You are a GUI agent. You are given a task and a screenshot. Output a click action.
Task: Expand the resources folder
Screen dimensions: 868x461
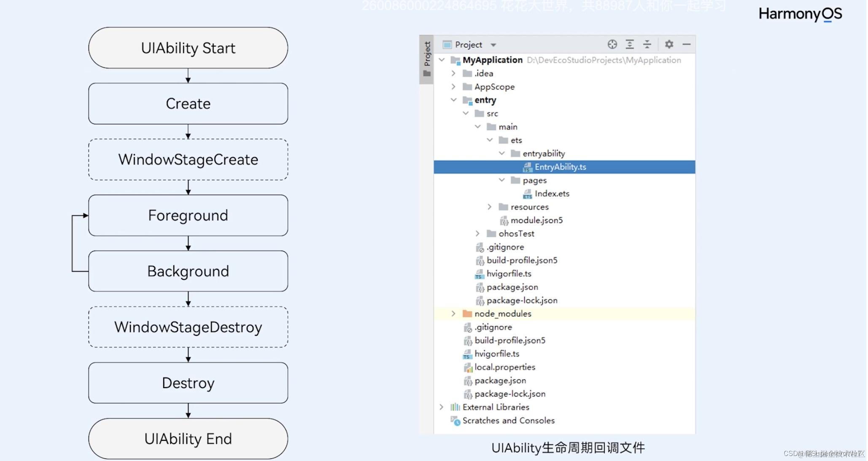[x=489, y=207]
